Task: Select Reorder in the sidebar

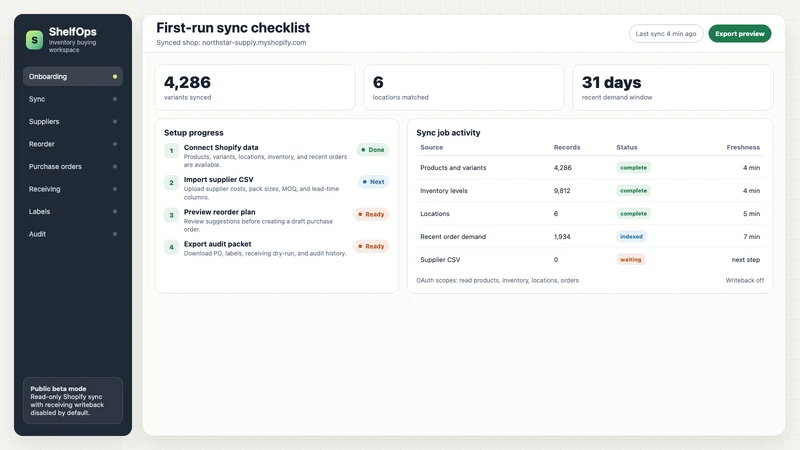Action: [x=73, y=144]
